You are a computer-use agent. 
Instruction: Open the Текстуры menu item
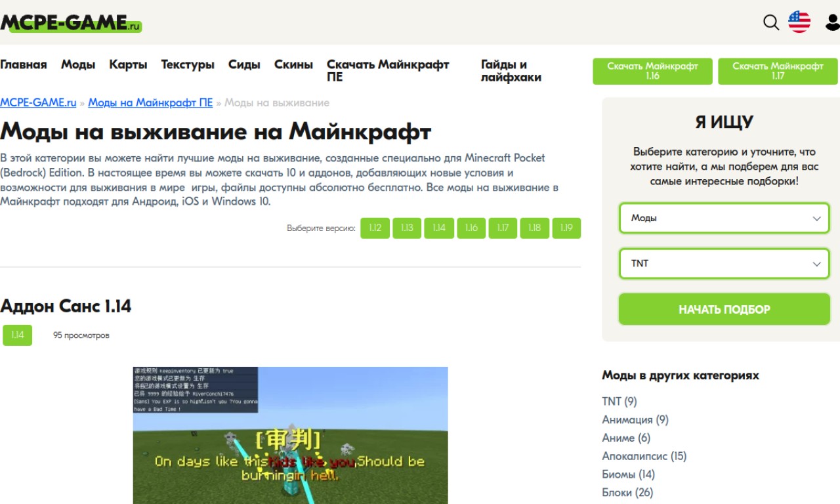point(188,64)
